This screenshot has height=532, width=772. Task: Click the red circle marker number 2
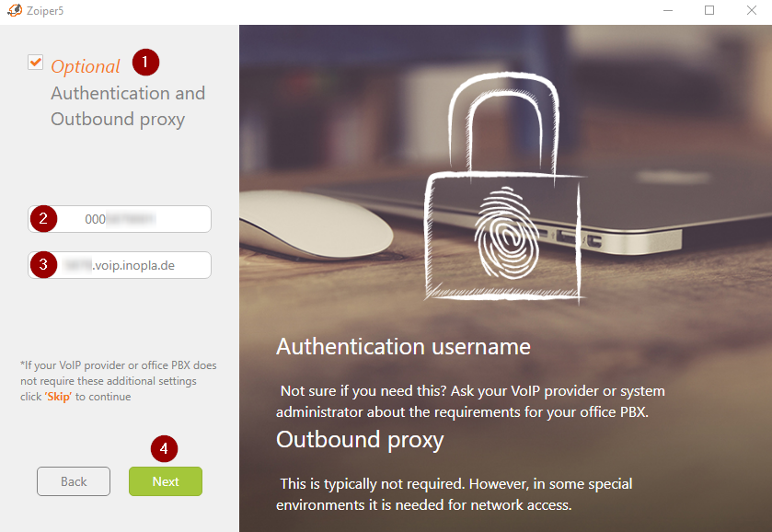coord(43,219)
